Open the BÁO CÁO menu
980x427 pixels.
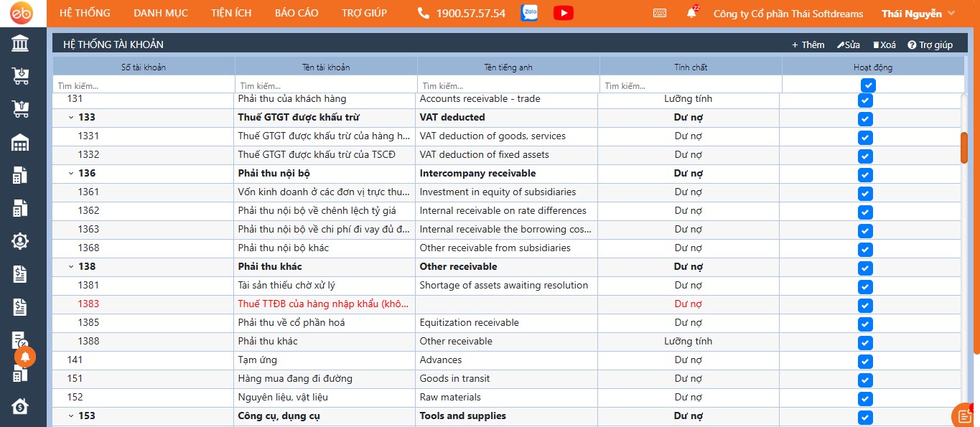coord(297,13)
